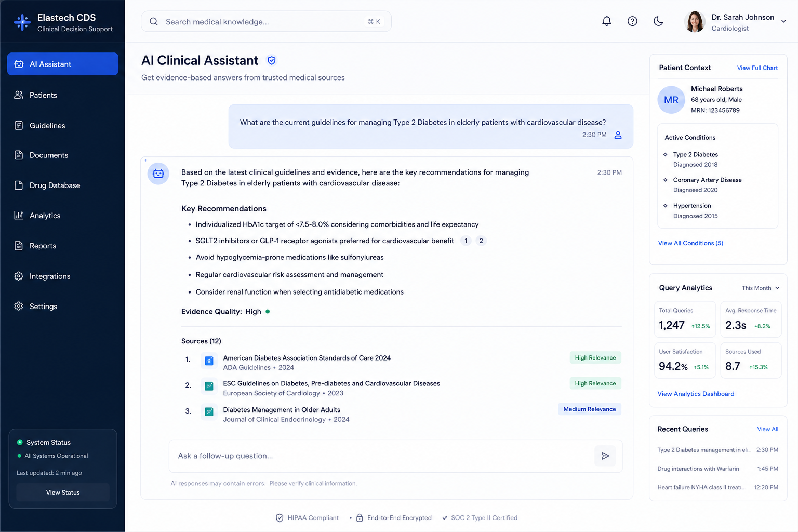Click the Coronary Artery Disease diamond bullet icon
Viewport: 798px width, 532px height.
pyautogui.click(x=665, y=180)
